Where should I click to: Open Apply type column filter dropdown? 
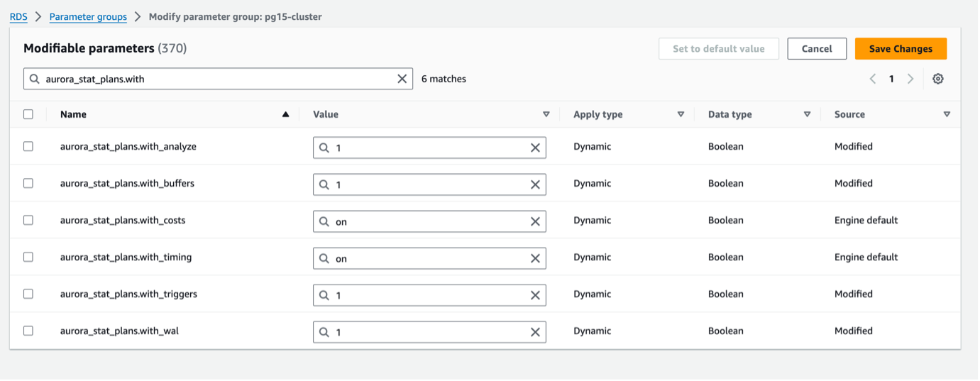[681, 114]
